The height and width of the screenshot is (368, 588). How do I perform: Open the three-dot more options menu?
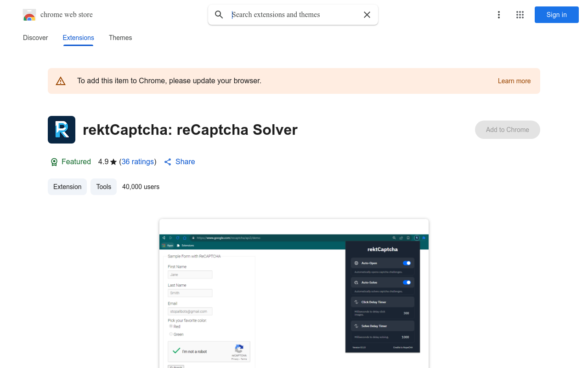pos(499,15)
